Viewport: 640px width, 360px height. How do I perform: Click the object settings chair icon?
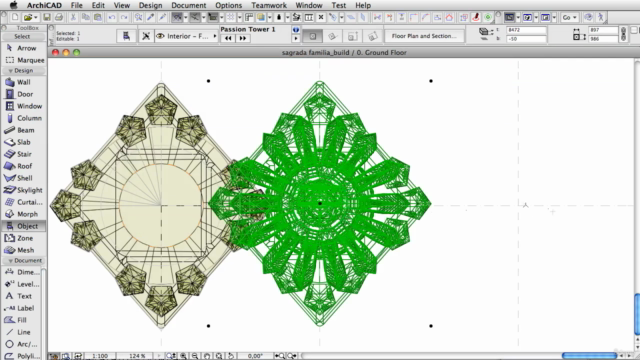127,36
